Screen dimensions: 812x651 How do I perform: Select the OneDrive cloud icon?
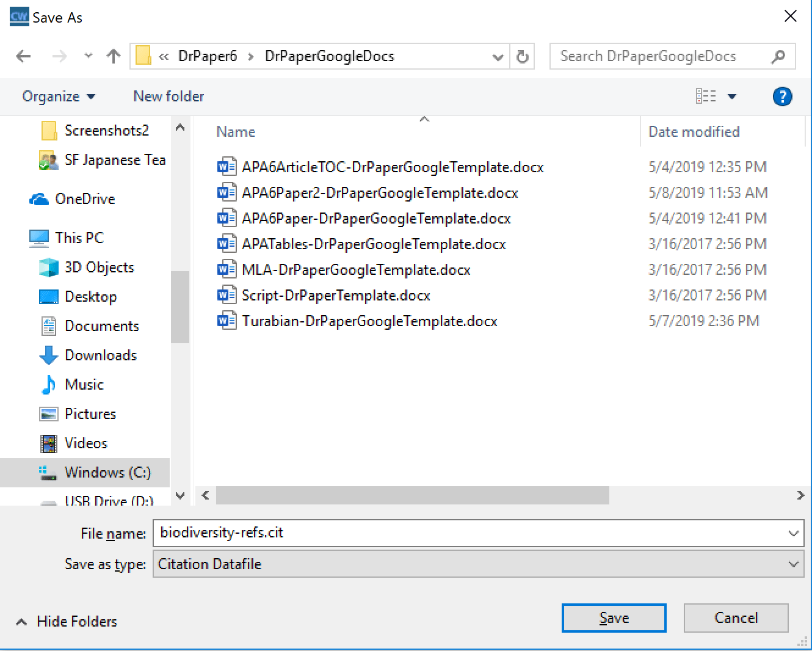pos(39,199)
